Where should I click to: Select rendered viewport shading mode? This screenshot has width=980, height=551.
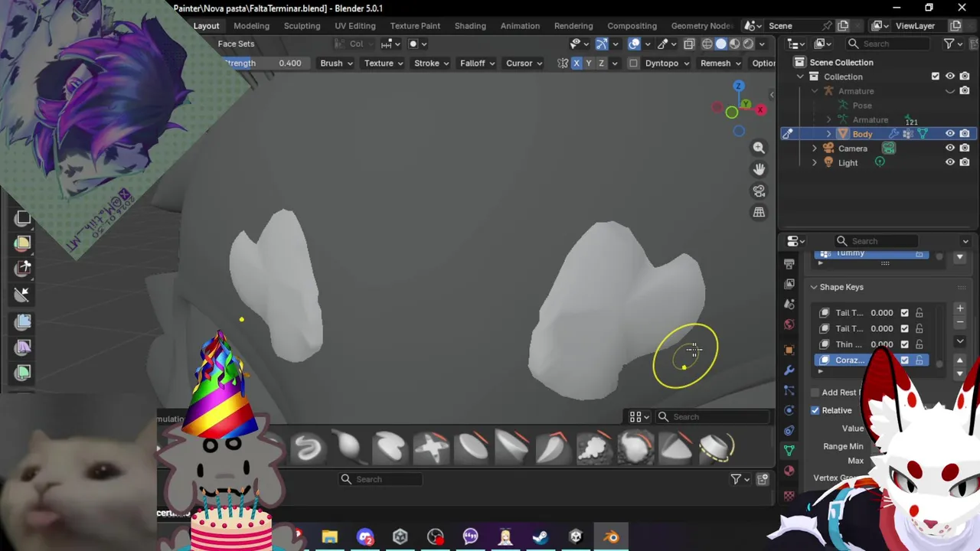point(748,44)
